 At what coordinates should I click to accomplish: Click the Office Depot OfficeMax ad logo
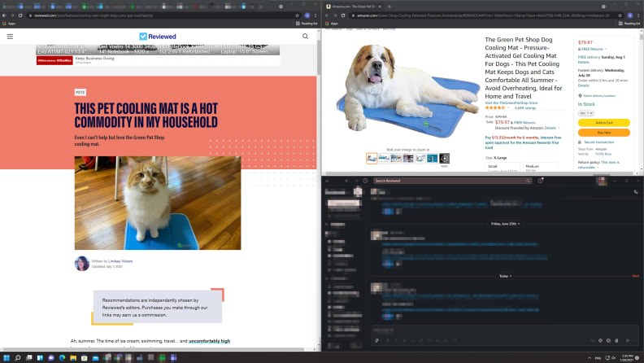[54, 60]
